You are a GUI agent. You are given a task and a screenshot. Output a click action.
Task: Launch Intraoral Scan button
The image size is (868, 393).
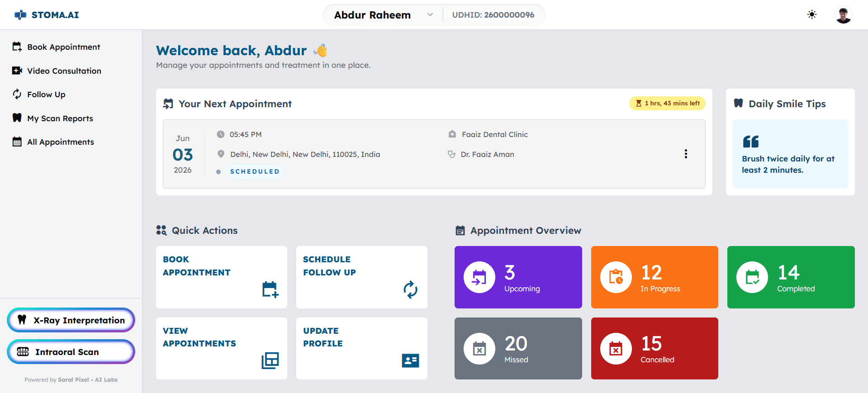coord(71,352)
